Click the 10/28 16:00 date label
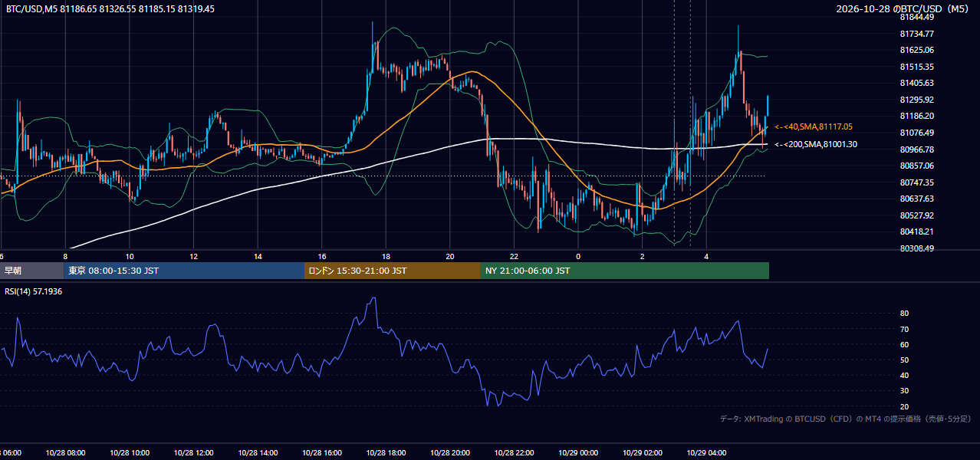The width and height of the screenshot is (980, 460). click(321, 453)
